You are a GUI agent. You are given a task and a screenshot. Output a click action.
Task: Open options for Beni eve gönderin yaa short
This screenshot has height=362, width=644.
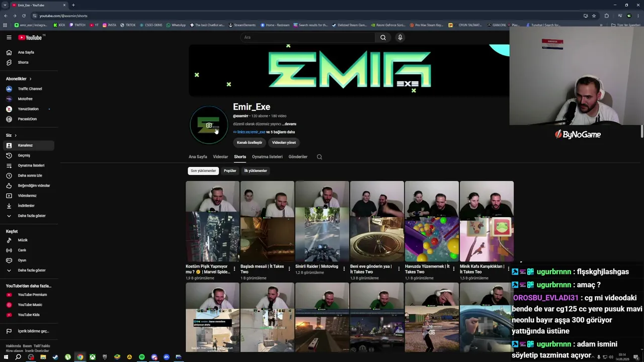point(399,269)
